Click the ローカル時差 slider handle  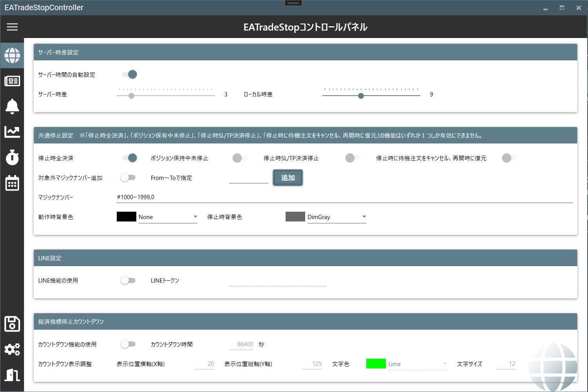pos(361,96)
